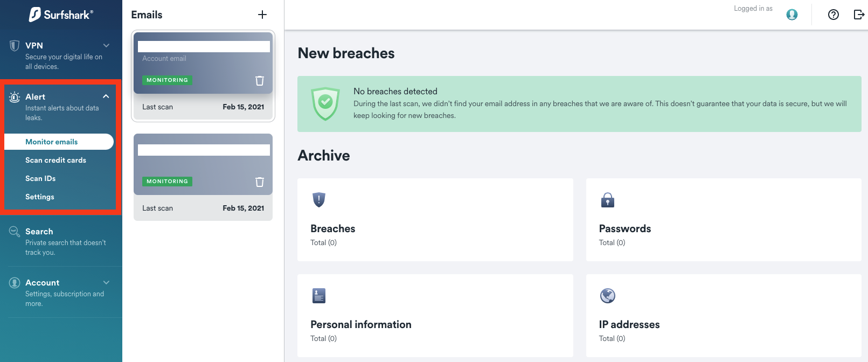This screenshot has width=868, height=362.
Task: Click the Breaches shield icon
Action: click(319, 200)
